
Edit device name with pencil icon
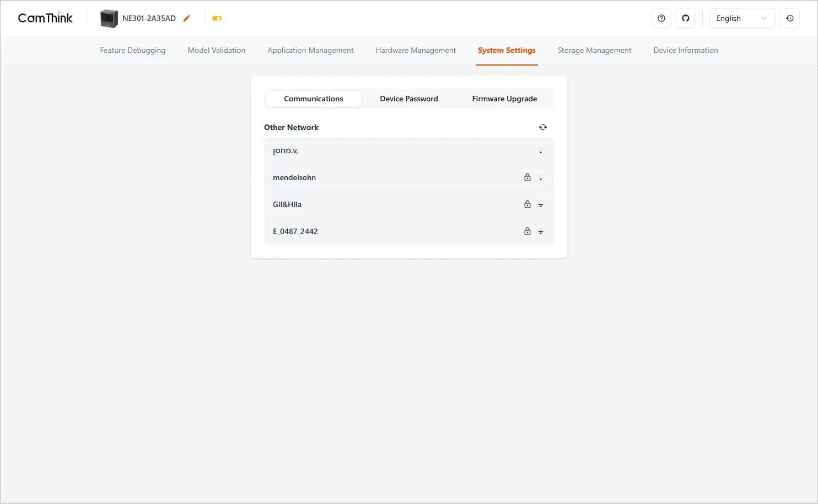pos(187,18)
